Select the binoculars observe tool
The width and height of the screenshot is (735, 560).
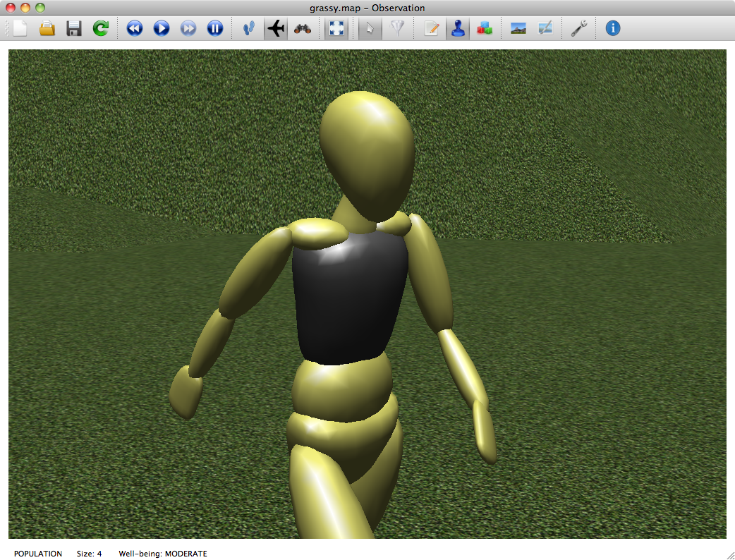point(303,28)
